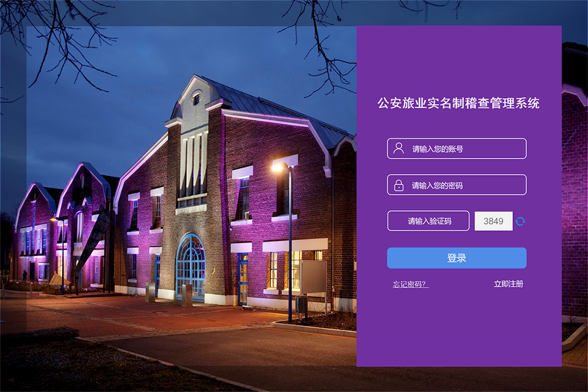Click the user silhouette icon in account field

[x=399, y=148]
